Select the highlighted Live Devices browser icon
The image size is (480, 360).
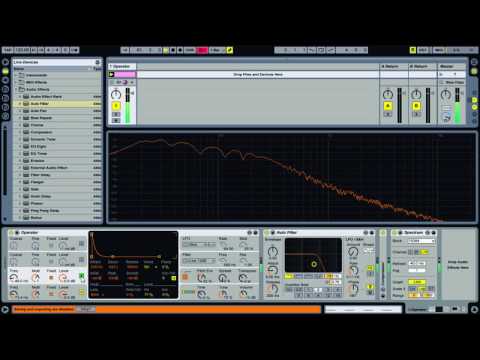click(5, 71)
